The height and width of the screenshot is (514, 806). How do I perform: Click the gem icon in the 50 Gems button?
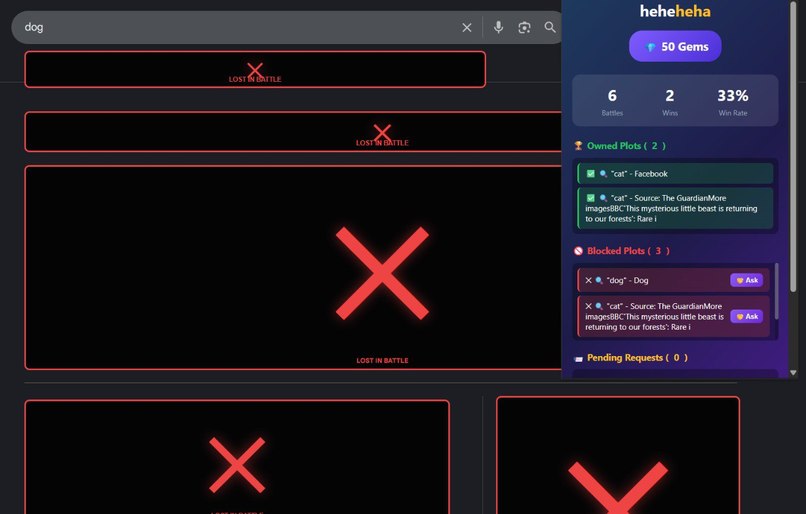tap(651, 47)
